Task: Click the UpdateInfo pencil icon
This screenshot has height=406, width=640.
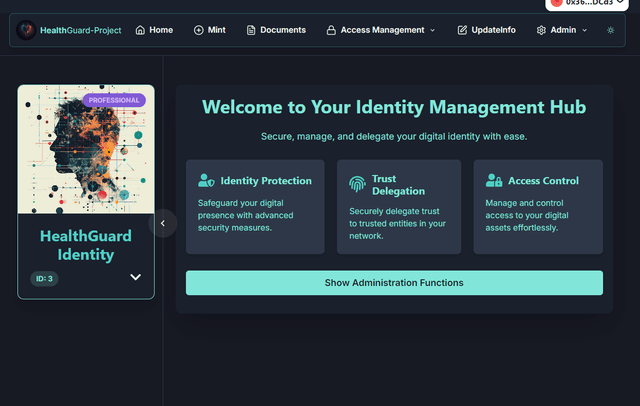Action: (462, 30)
